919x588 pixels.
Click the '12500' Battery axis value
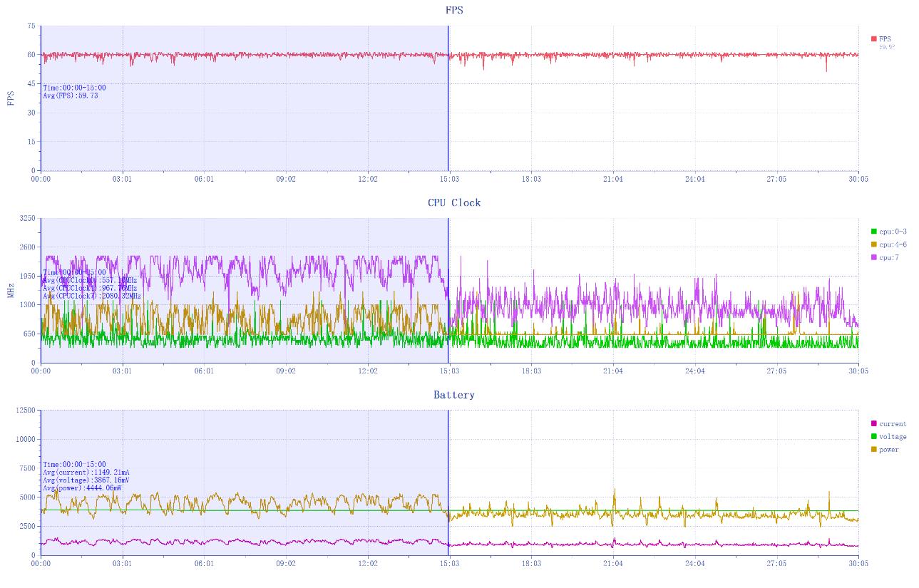25,411
